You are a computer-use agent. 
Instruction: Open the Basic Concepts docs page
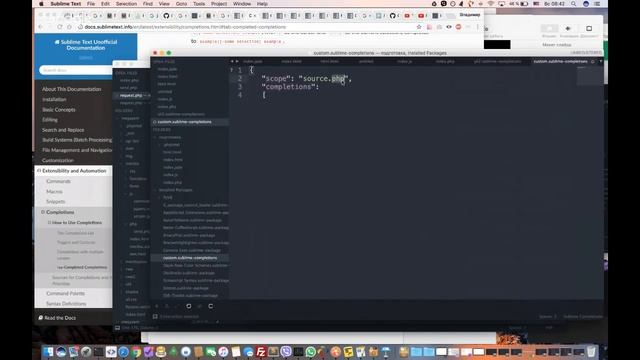pyautogui.click(x=59, y=109)
